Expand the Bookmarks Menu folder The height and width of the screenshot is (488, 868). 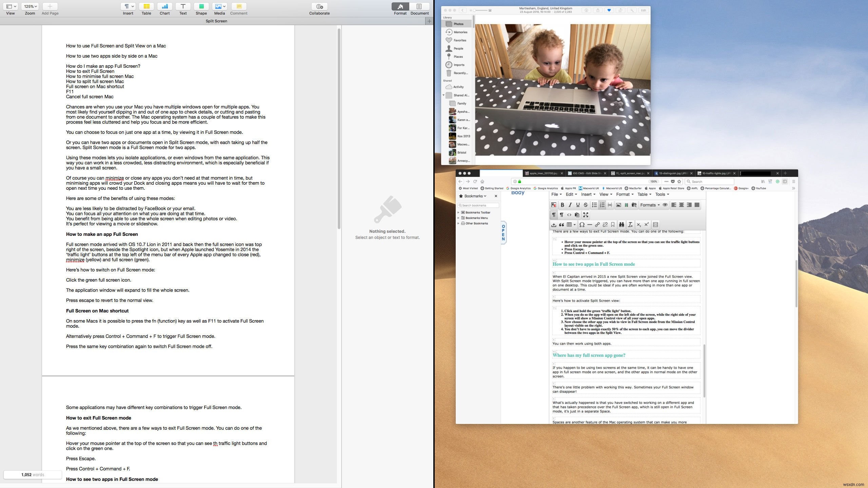458,218
